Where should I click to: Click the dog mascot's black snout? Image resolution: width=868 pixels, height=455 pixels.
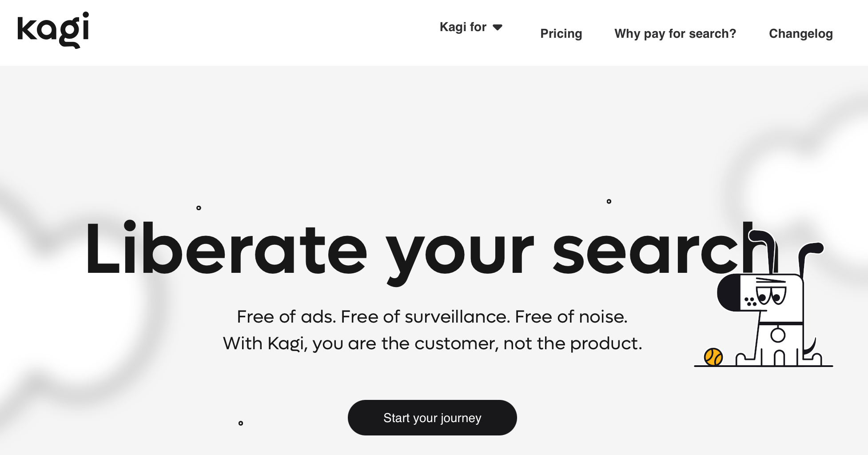coord(729,293)
